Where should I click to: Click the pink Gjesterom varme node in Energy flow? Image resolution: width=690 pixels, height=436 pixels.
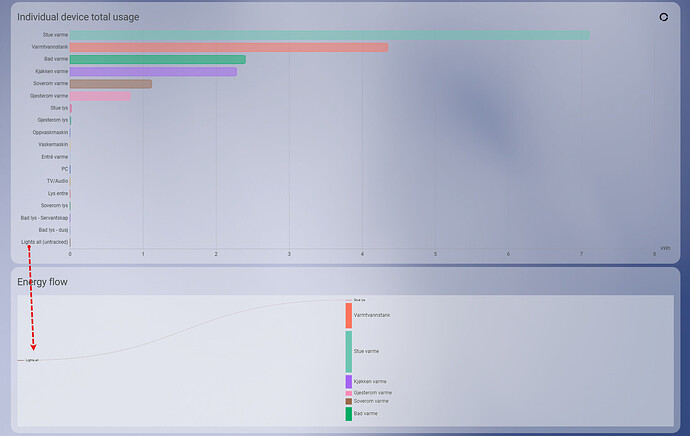click(349, 393)
